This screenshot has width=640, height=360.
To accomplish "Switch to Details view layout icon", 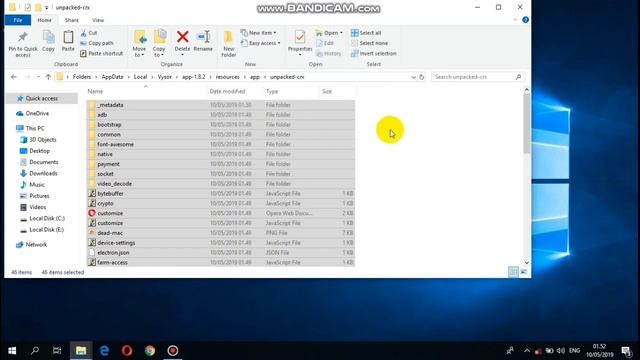I will pyautogui.click(x=513, y=272).
